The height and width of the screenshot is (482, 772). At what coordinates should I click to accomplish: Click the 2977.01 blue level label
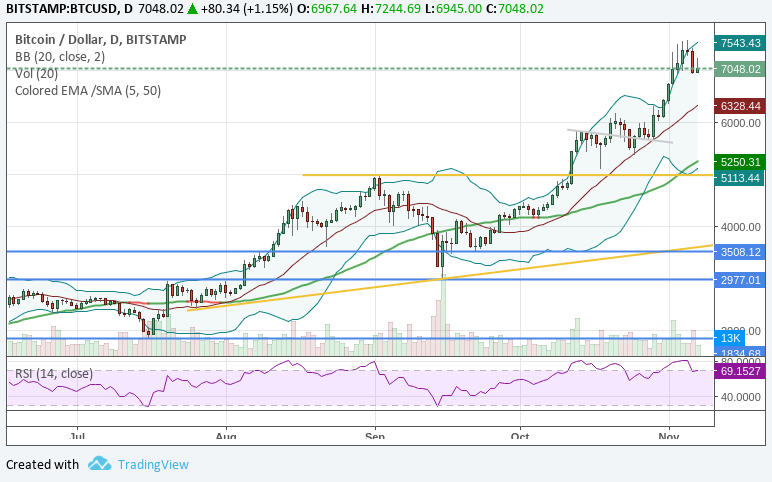(740, 280)
